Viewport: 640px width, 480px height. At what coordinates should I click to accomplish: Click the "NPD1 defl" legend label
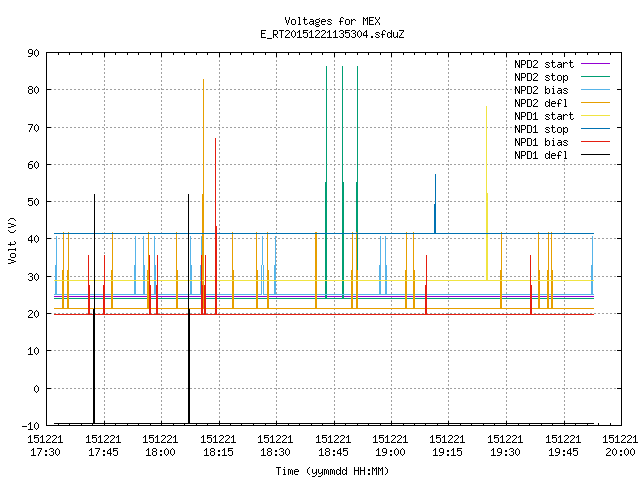click(541, 156)
